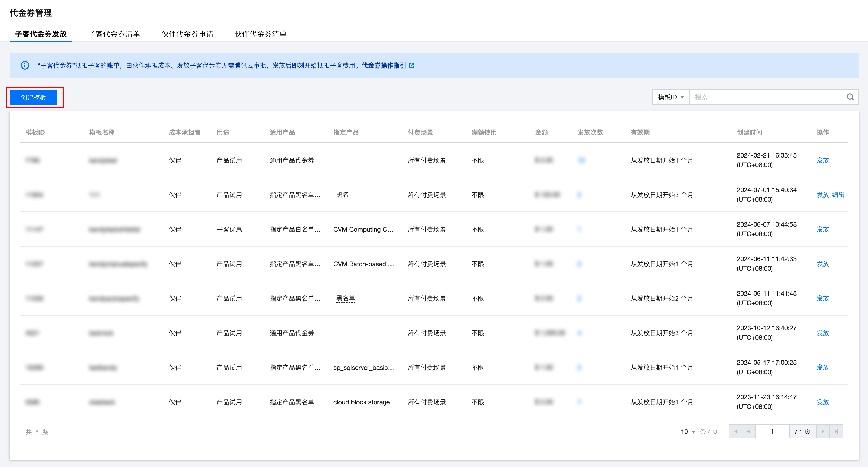Click the info circle icon in banner
The width and height of the screenshot is (868, 467).
point(25,65)
